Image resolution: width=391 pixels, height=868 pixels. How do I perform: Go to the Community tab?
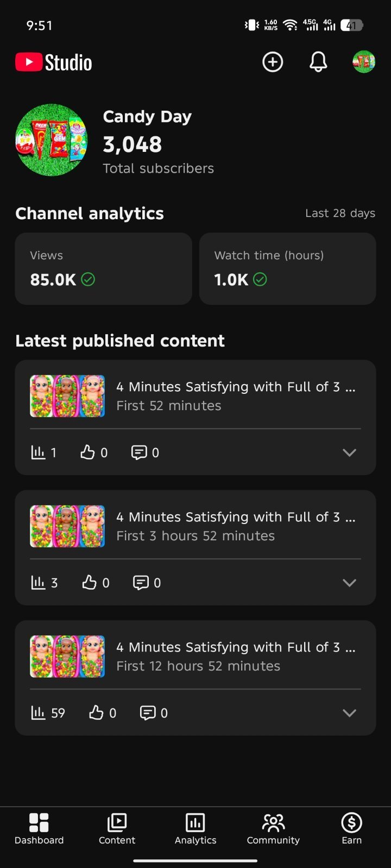click(x=273, y=829)
